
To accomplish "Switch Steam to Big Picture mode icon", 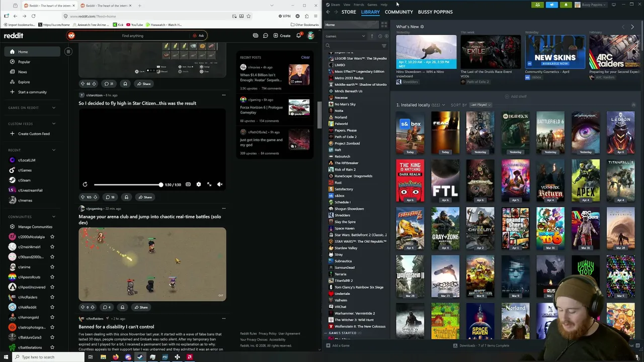I will point(613,5).
